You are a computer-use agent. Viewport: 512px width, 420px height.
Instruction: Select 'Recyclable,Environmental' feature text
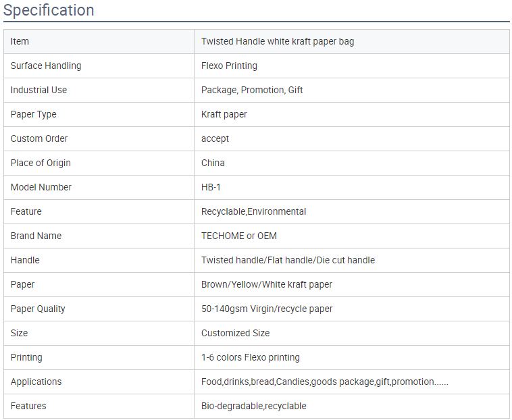tap(253, 211)
